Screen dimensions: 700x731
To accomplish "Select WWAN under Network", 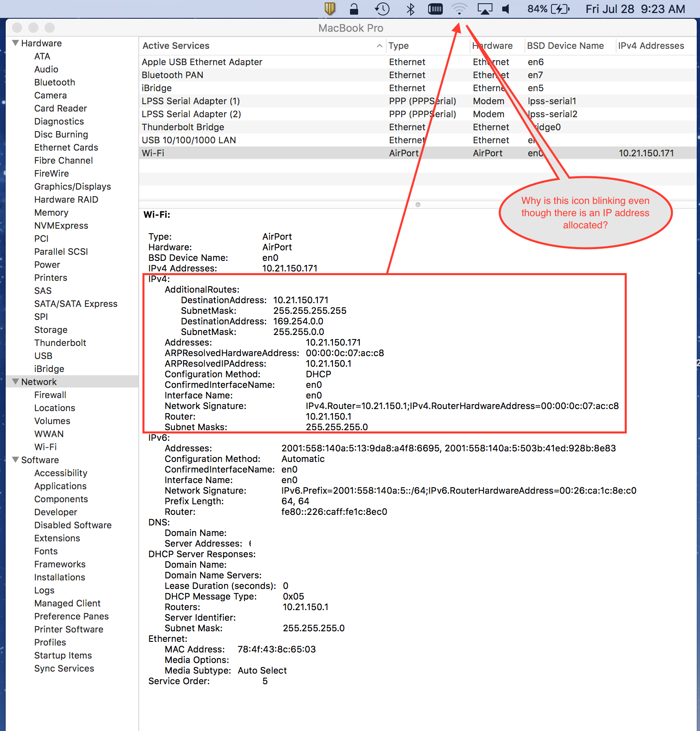I will tap(49, 434).
